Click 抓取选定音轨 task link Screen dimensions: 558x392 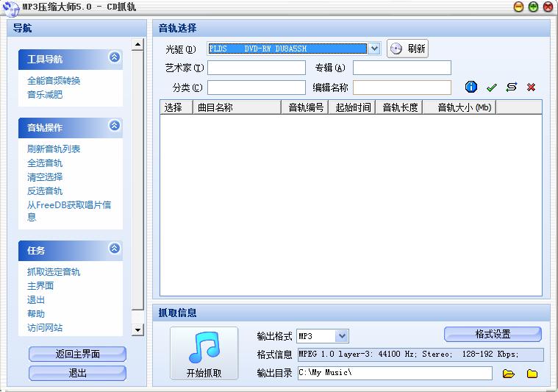point(54,272)
